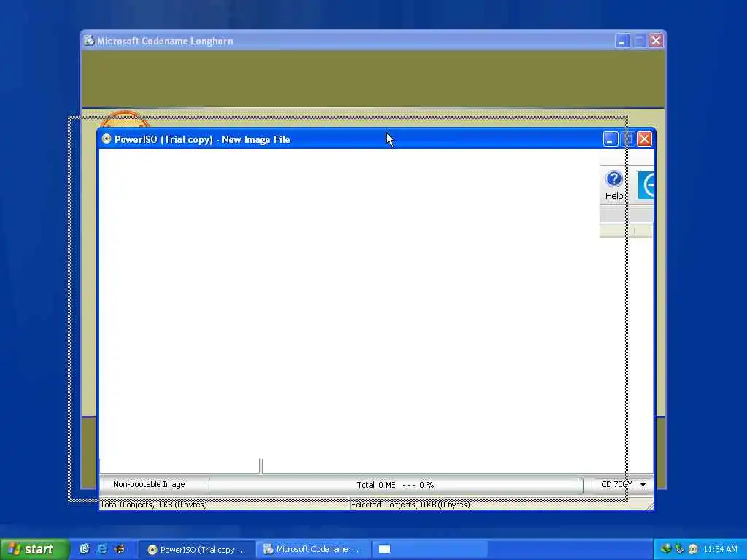Launch Internet Explorer from the quick launch bar

tap(101, 549)
